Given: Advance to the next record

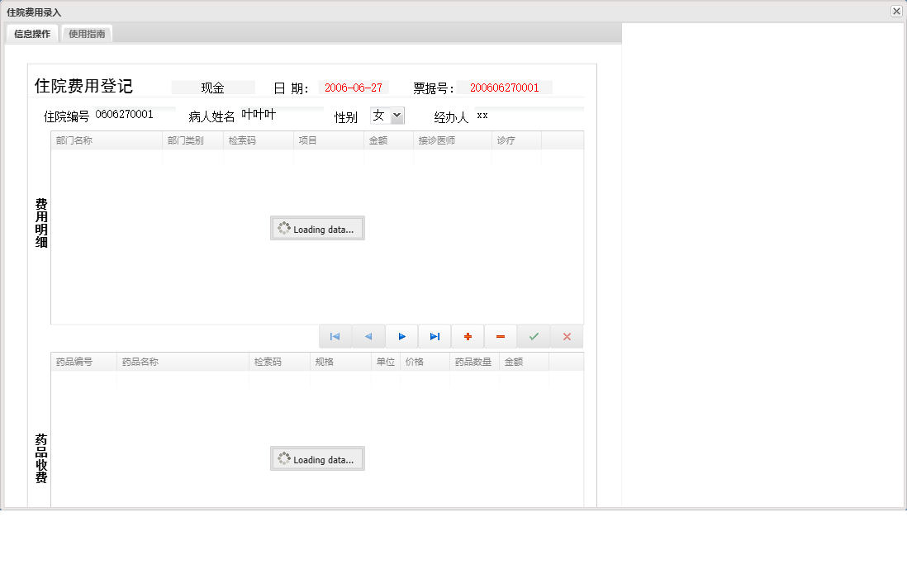Looking at the screenshot, I should click(401, 336).
